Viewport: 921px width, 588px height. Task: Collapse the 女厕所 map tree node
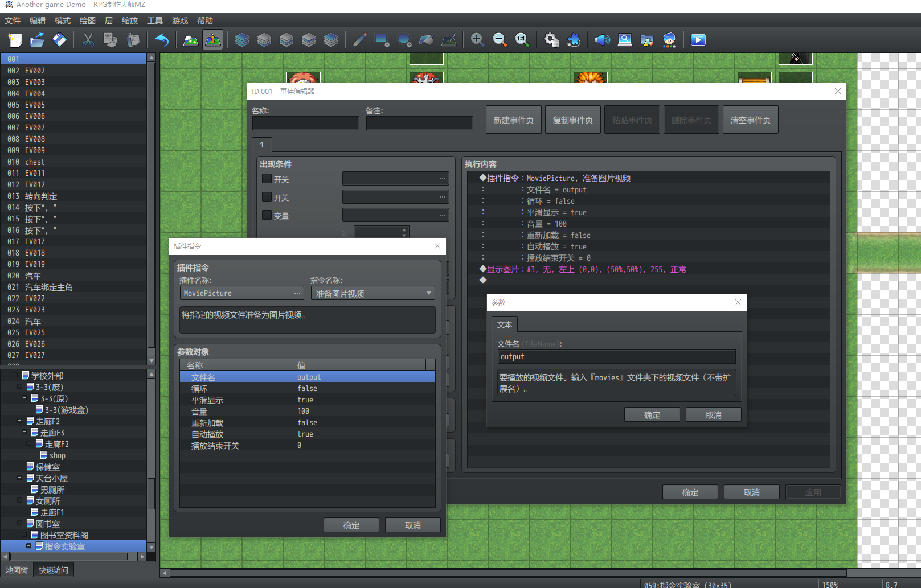20,500
